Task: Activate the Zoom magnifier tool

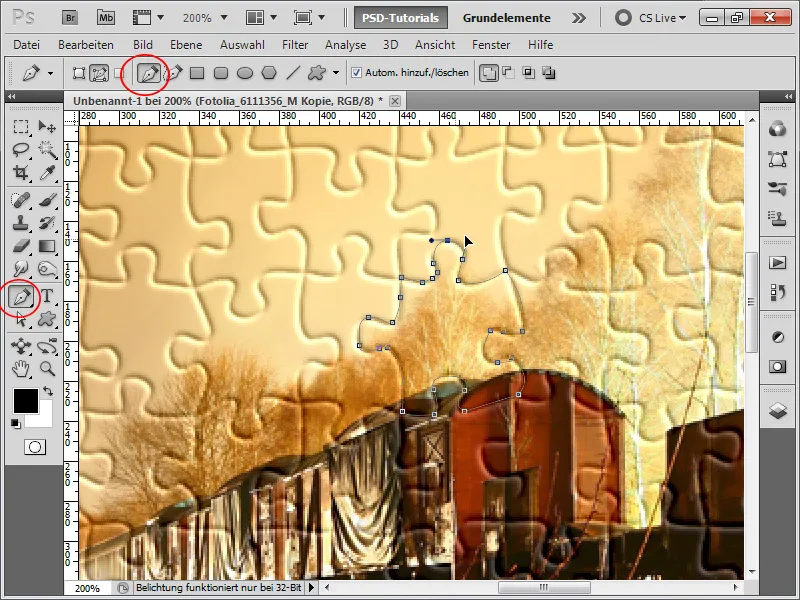Action: click(x=47, y=369)
